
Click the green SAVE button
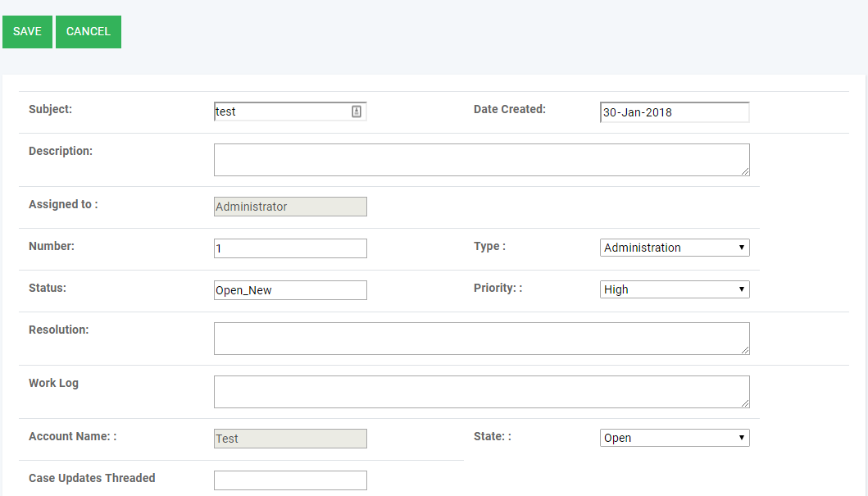point(27,31)
